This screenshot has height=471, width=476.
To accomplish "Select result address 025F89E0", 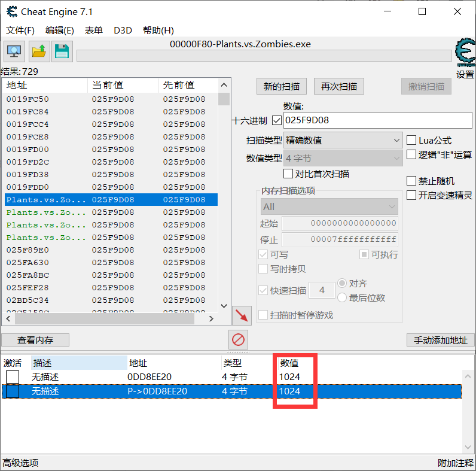I will (x=28, y=250).
